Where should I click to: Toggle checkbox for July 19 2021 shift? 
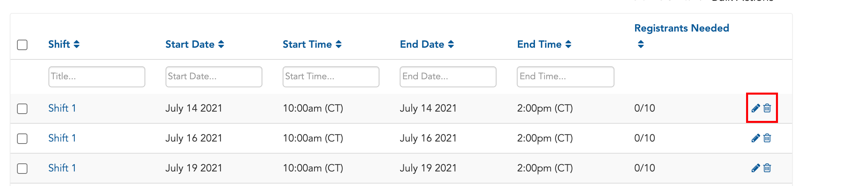[x=22, y=168]
